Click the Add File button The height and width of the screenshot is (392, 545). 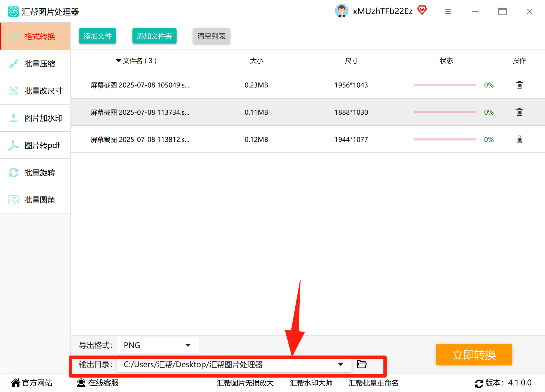tap(97, 36)
